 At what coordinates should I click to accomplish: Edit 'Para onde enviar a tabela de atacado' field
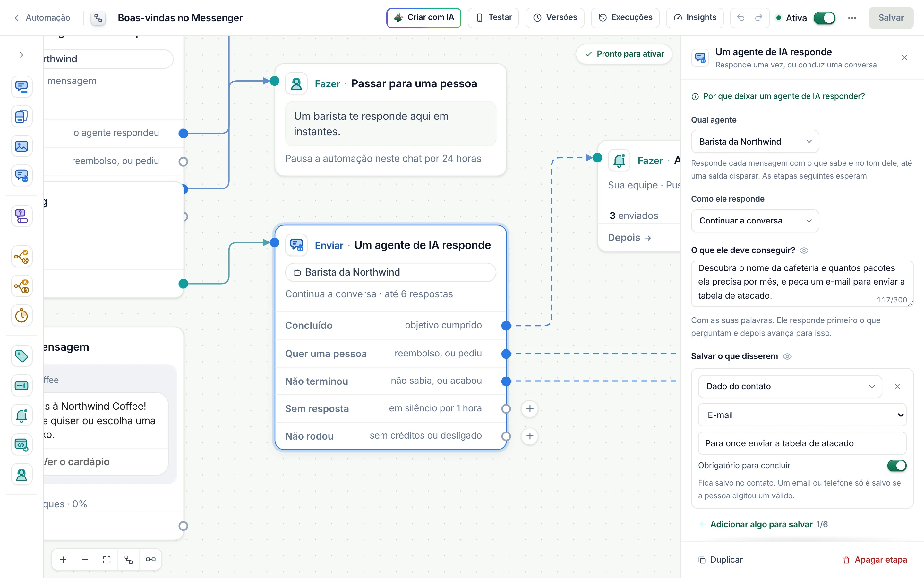coord(802,443)
